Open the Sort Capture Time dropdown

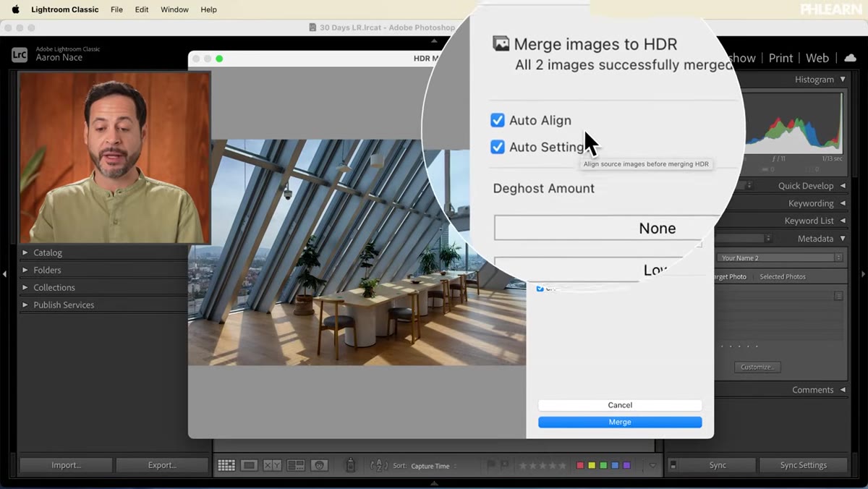pos(434,467)
